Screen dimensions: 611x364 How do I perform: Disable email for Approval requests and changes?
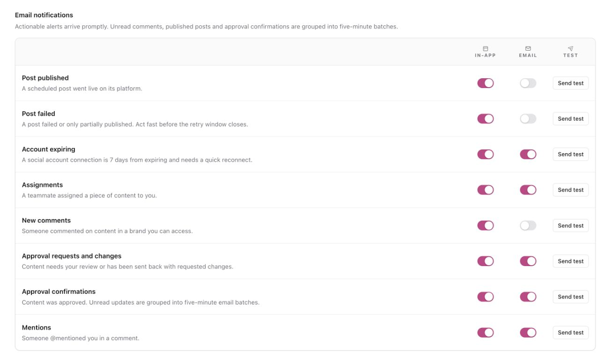click(x=528, y=261)
